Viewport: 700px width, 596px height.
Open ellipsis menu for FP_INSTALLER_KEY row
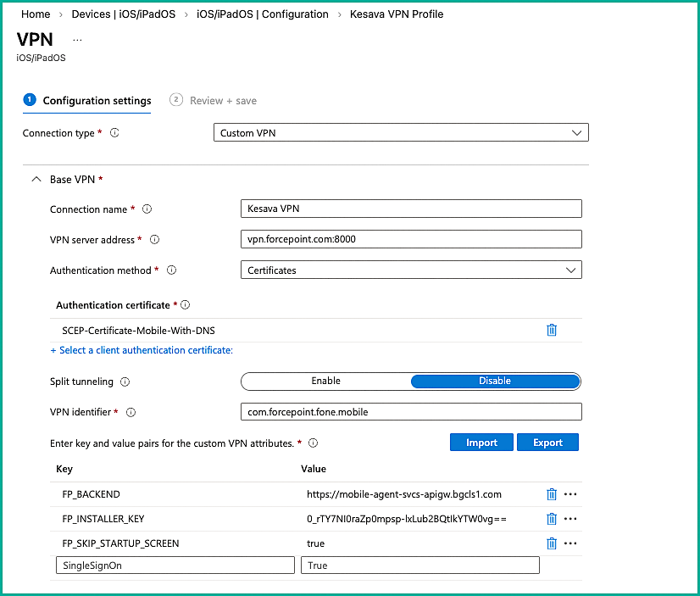click(x=570, y=519)
